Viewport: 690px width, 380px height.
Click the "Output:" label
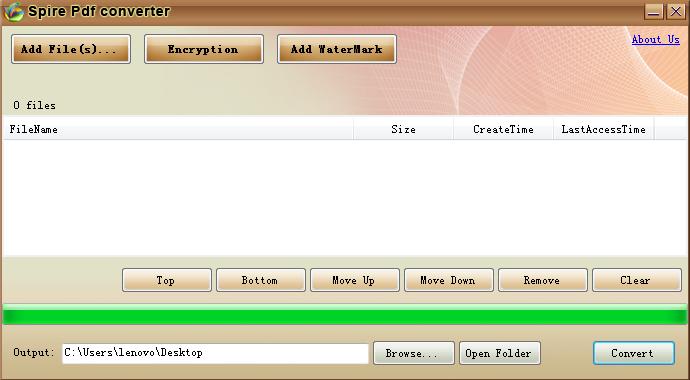click(x=34, y=353)
